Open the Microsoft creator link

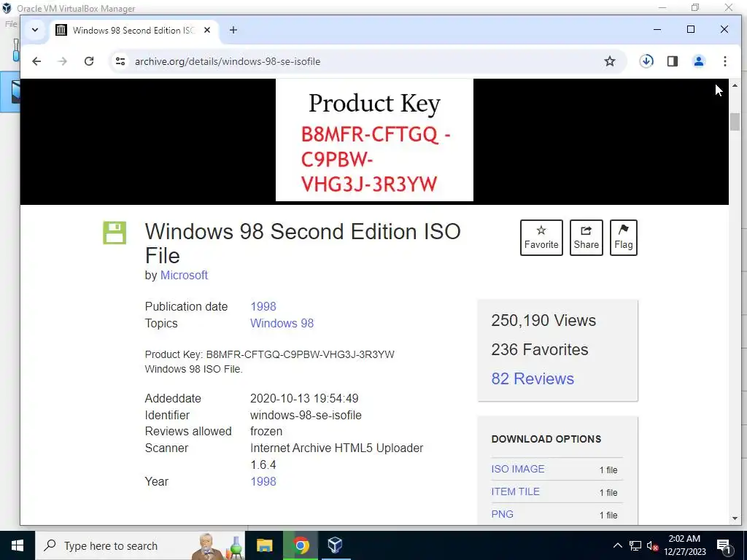pos(184,275)
